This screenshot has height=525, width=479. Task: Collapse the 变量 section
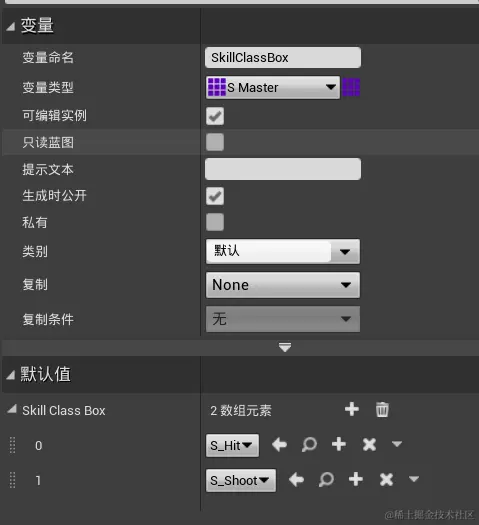point(11,26)
